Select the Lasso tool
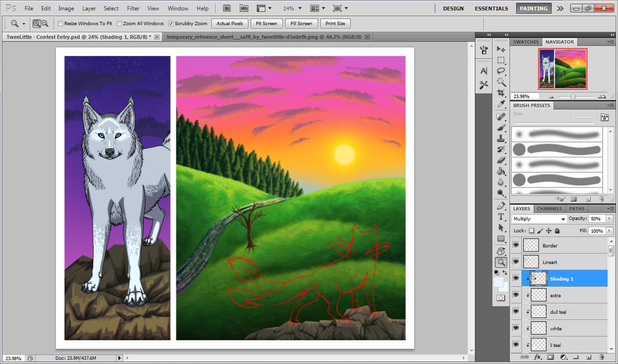This screenshot has height=364, width=618. pyautogui.click(x=501, y=71)
